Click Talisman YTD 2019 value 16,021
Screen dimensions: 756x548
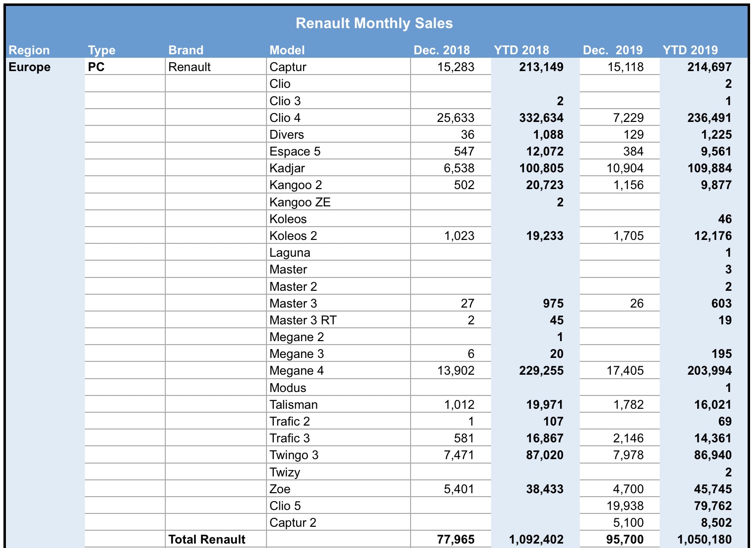pyautogui.click(x=713, y=404)
